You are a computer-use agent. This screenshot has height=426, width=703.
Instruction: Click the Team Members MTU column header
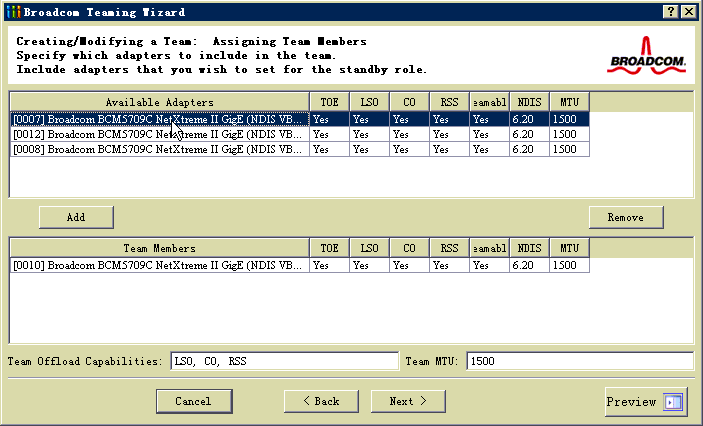pos(569,248)
